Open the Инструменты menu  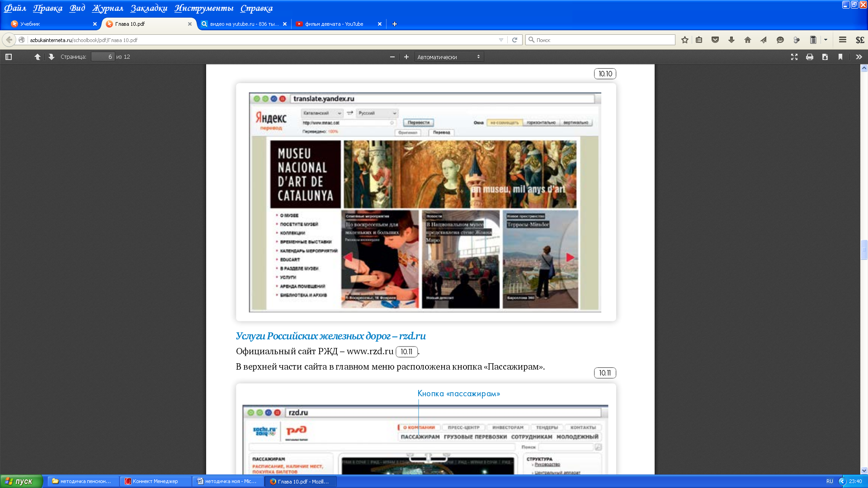tap(204, 8)
